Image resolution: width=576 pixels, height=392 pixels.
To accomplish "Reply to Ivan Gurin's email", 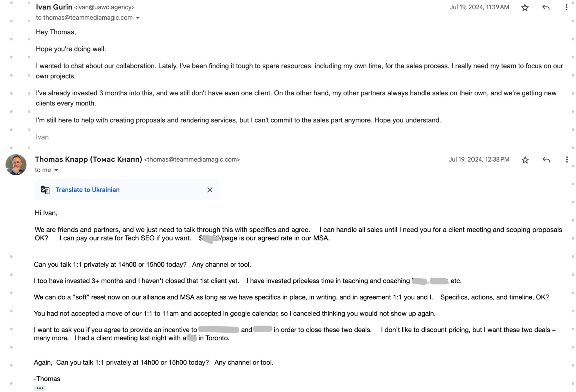I will tap(546, 7).
